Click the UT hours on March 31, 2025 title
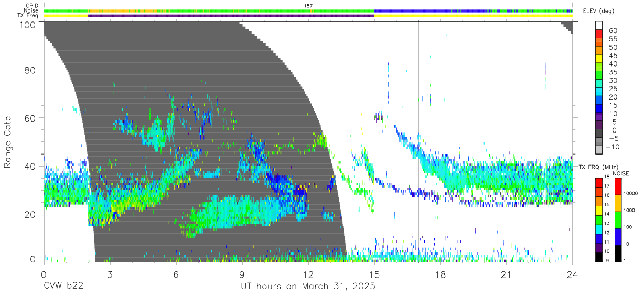The image size is (644, 297). (x=308, y=287)
